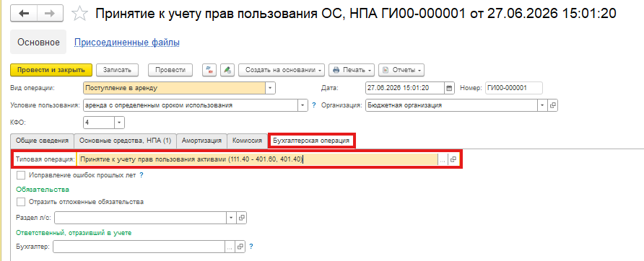Go forward with the right arrow button
This screenshot has width=644, height=261.
[x=51, y=14]
